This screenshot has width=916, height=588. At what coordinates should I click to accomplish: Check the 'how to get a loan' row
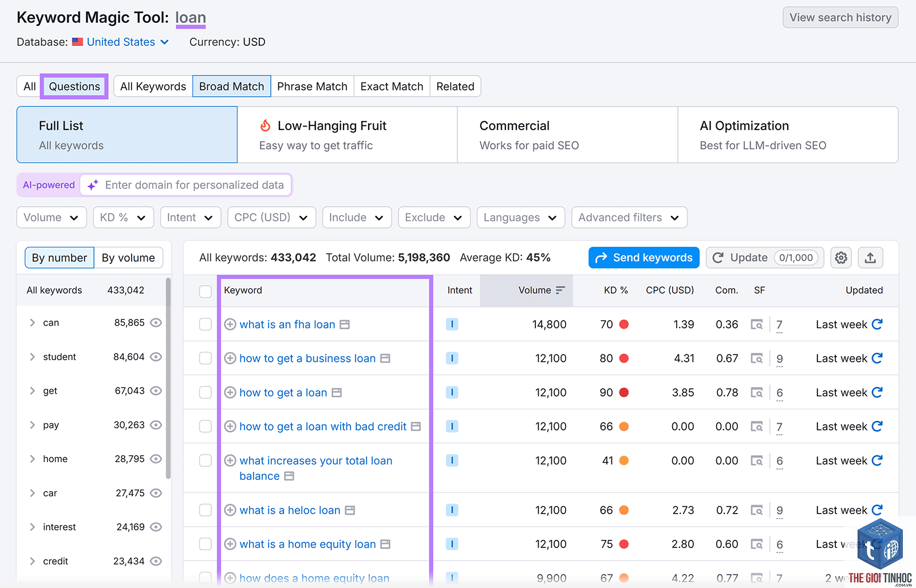206,393
